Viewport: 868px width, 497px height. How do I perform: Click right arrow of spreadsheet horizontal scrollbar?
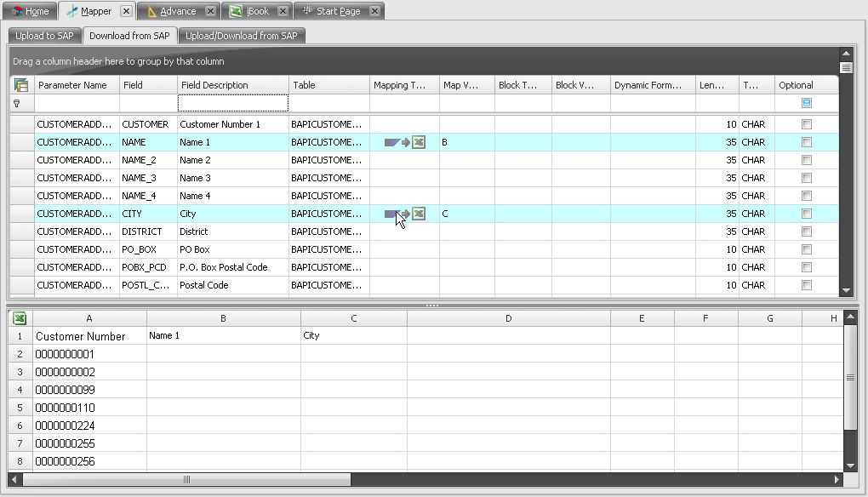pyautogui.click(x=835, y=480)
